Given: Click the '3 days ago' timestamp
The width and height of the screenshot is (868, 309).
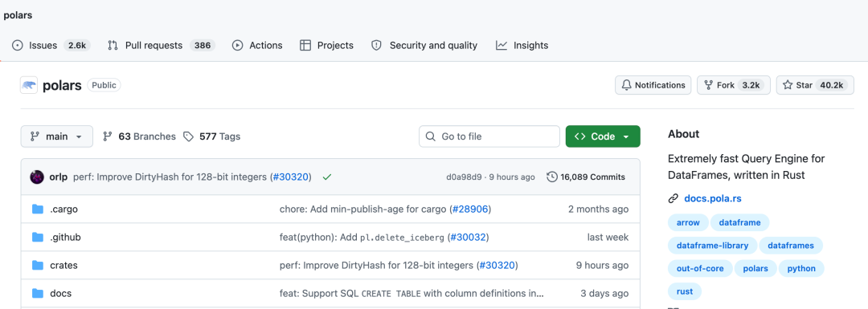Looking at the screenshot, I should 604,294.
